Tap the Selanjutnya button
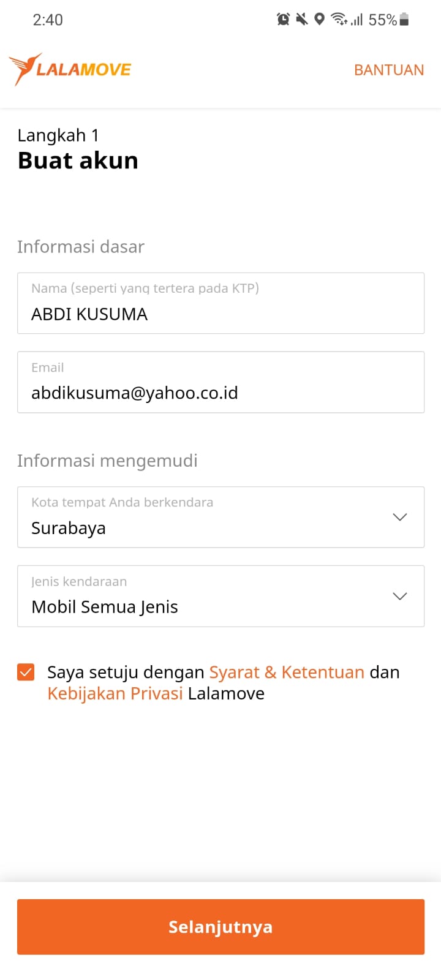The height and width of the screenshot is (980, 441). tap(221, 927)
